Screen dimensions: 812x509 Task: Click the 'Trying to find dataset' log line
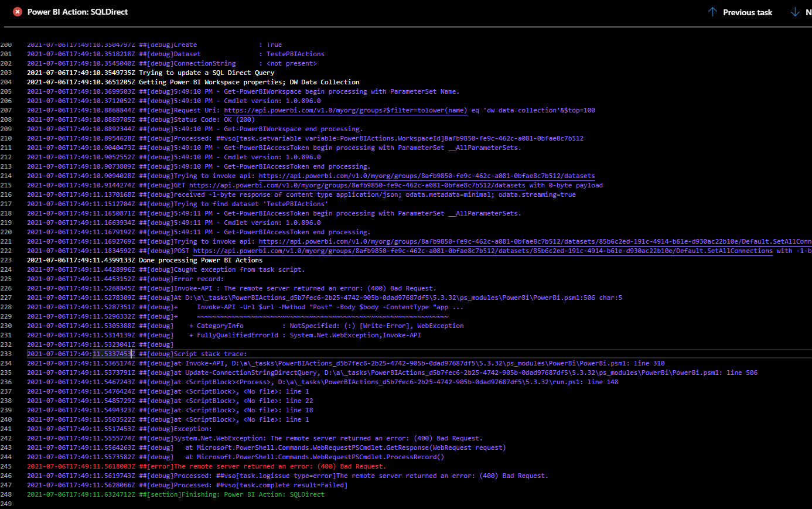(x=178, y=204)
